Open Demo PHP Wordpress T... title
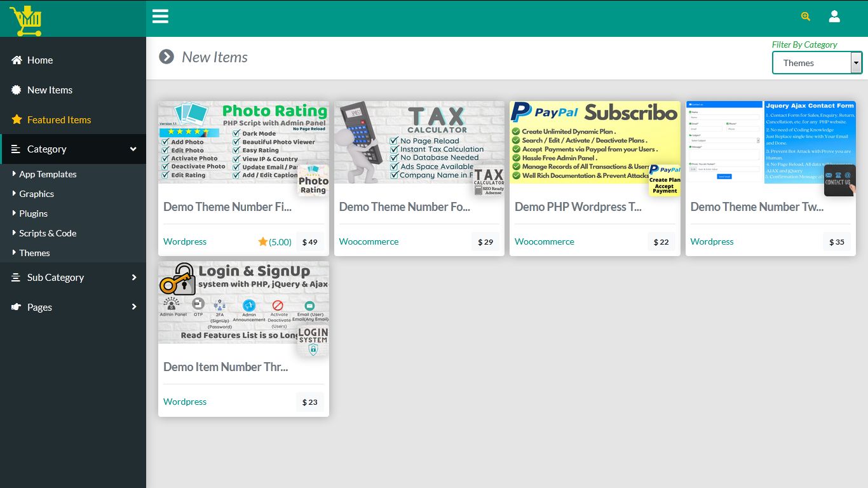The height and width of the screenshot is (488, 868). pos(578,207)
